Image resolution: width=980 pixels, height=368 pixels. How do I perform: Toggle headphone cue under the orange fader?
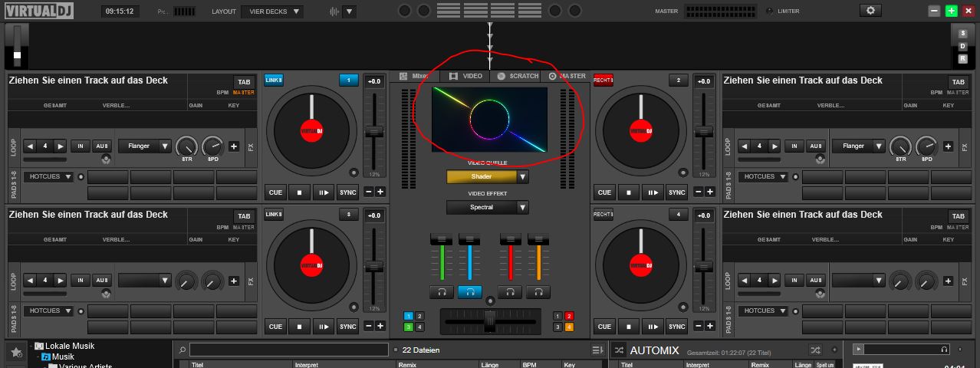click(538, 291)
